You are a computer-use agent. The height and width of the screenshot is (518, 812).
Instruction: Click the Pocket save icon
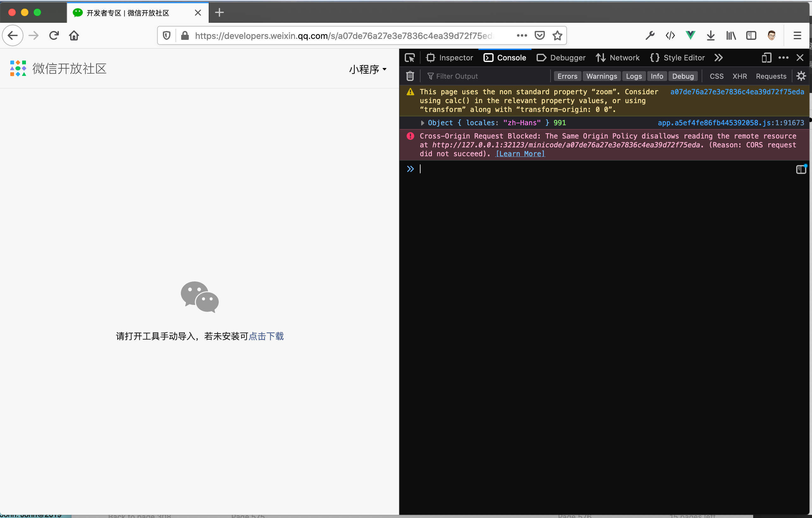[539, 35]
